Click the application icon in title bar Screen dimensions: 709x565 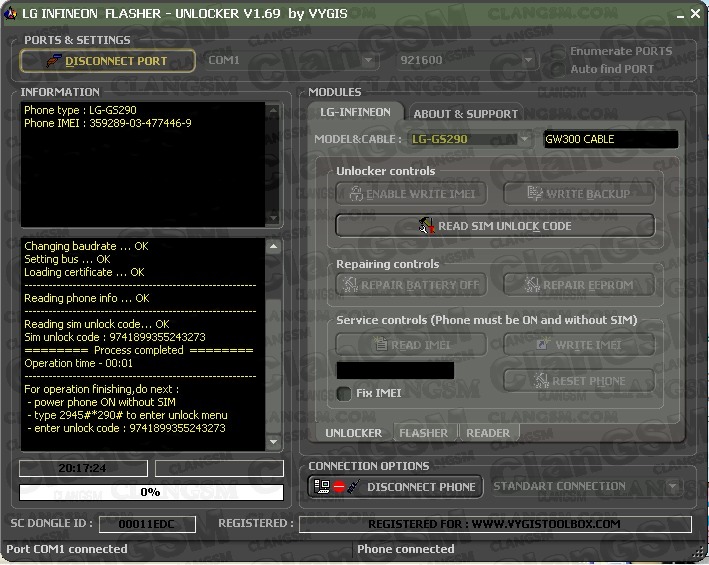click(10, 14)
